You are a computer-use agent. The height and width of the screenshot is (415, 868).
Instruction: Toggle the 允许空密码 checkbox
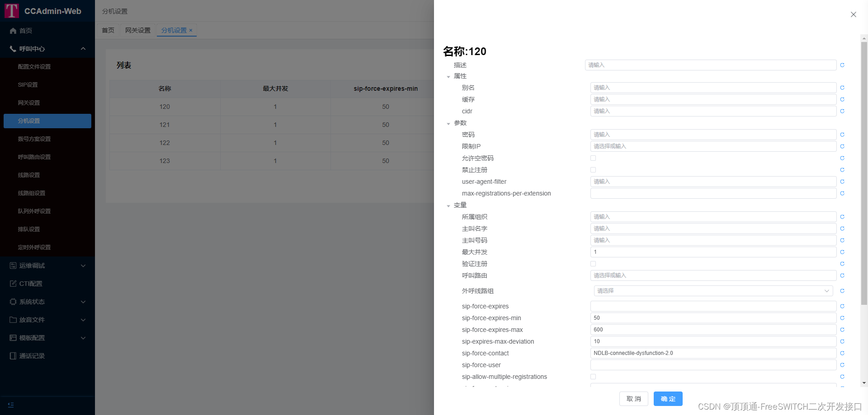tap(593, 158)
